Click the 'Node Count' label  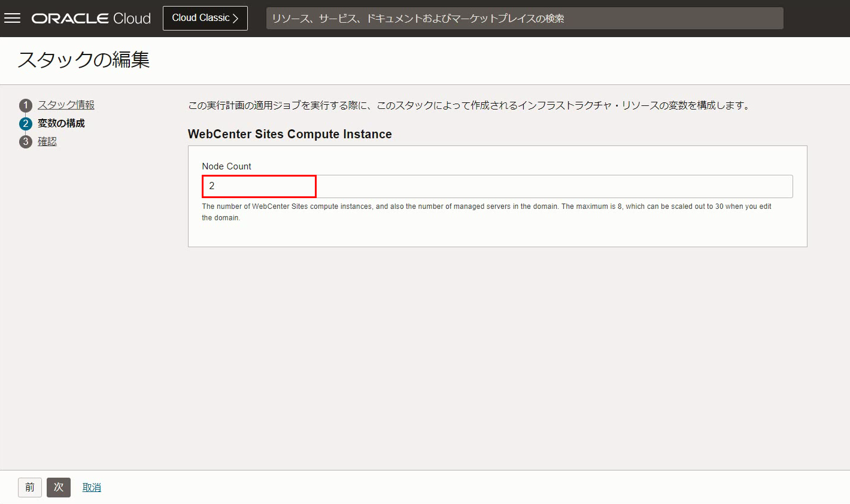[226, 166]
